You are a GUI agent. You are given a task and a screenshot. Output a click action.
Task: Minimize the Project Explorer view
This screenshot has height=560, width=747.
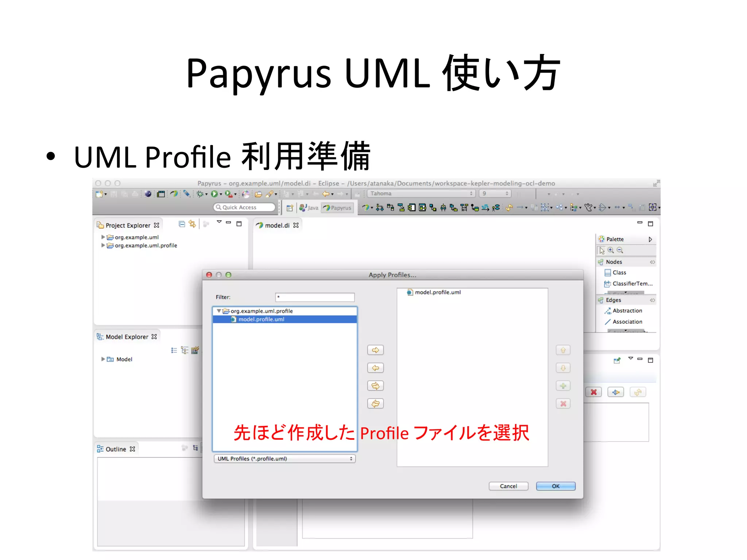click(229, 222)
